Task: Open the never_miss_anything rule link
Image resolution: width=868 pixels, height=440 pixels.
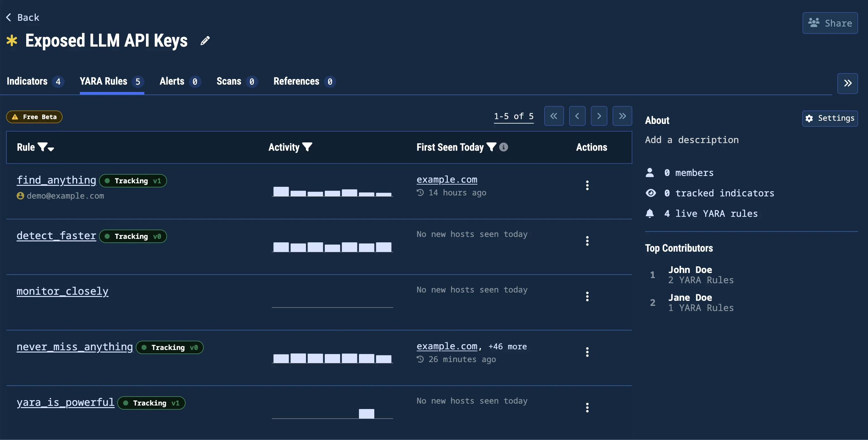Action: coord(75,347)
